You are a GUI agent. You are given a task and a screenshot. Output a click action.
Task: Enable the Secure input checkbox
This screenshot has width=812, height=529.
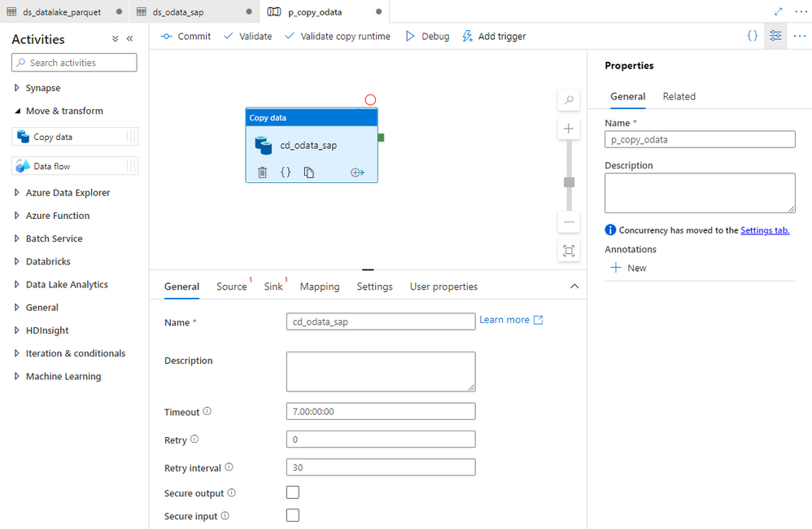point(293,515)
